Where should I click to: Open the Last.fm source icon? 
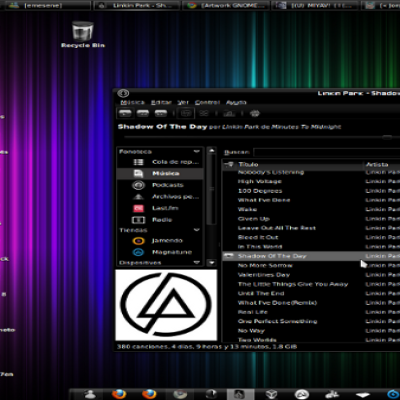point(138,208)
